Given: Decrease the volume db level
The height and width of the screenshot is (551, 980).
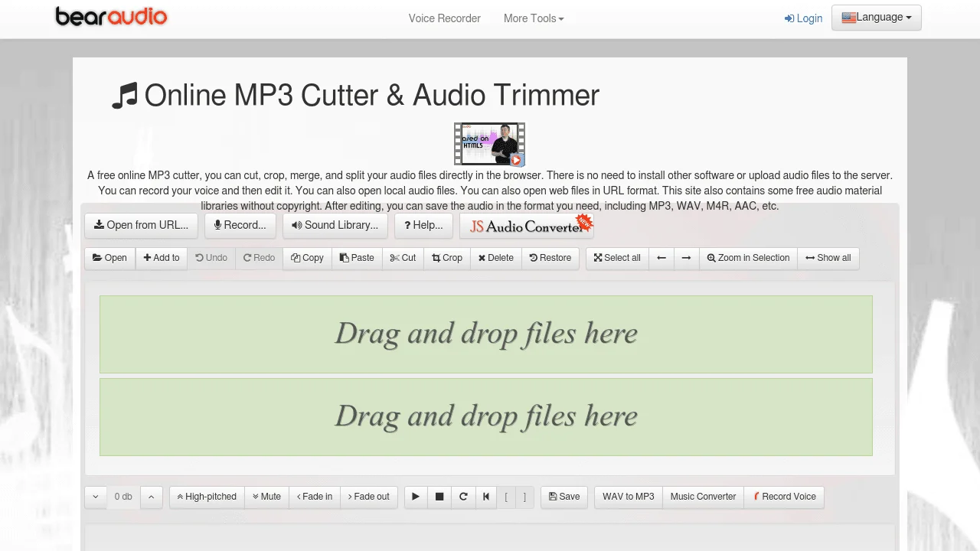Looking at the screenshot, I should pyautogui.click(x=96, y=497).
